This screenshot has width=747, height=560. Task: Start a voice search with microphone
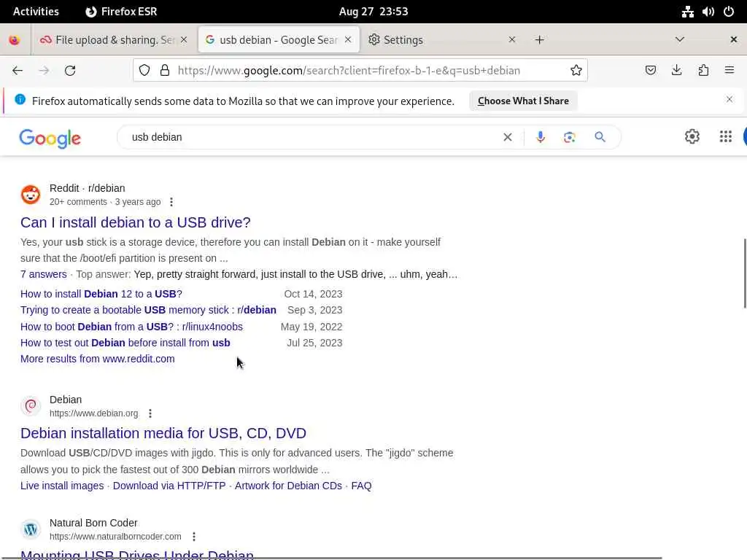(x=541, y=137)
